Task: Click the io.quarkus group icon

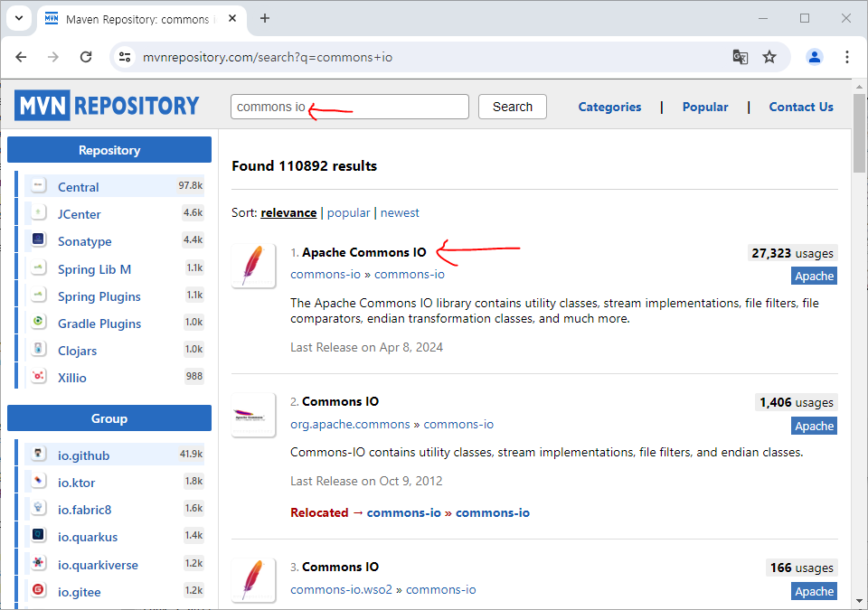Action: (38, 535)
